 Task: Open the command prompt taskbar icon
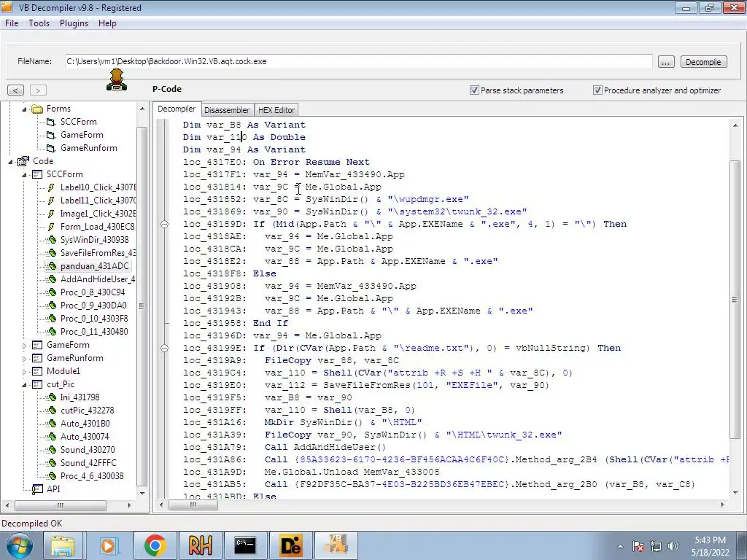tap(245, 545)
